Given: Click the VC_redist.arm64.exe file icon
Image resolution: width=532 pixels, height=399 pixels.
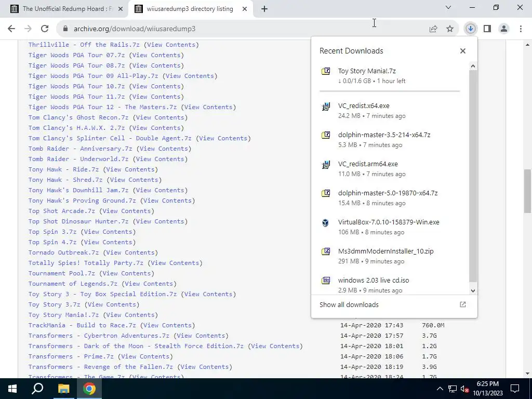Looking at the screenshot, I should click(326, 165).
